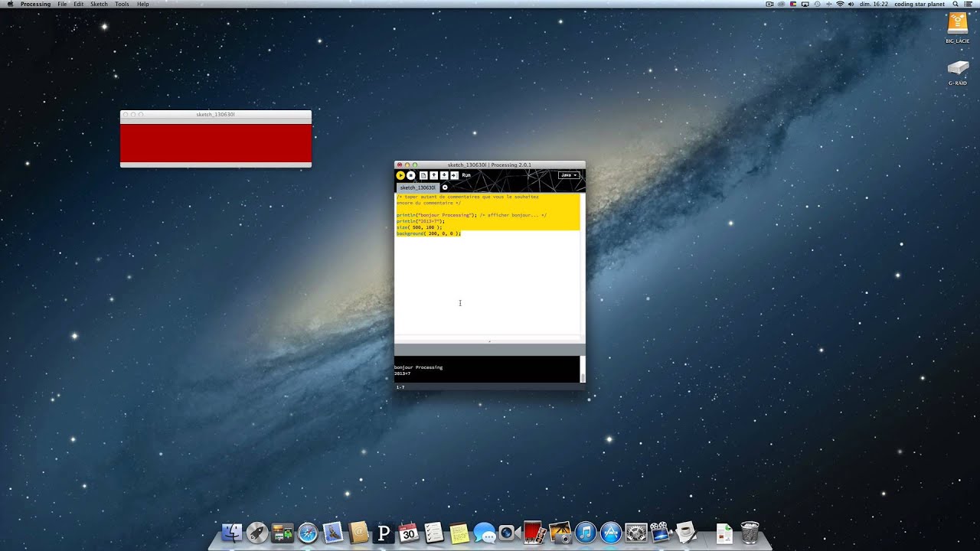Open the Trash in the Dock
Viewport: 980px width, 551px height.
(750, 533)
